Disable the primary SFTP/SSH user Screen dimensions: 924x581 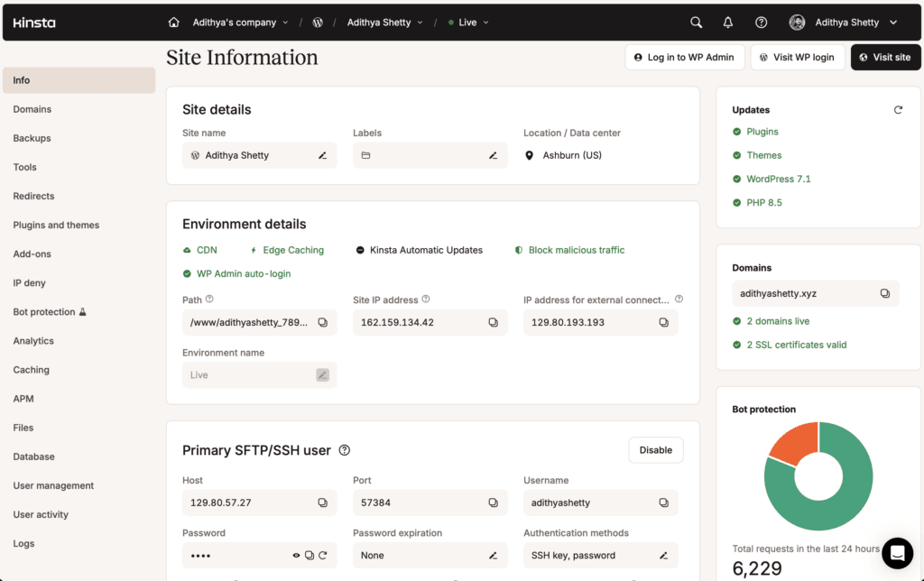[x=655, y=450]
